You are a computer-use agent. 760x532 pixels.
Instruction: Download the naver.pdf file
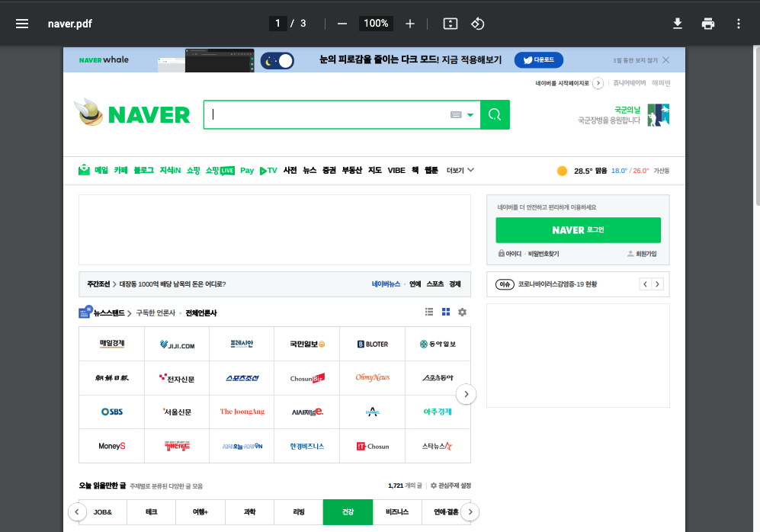tap(678, 24)
